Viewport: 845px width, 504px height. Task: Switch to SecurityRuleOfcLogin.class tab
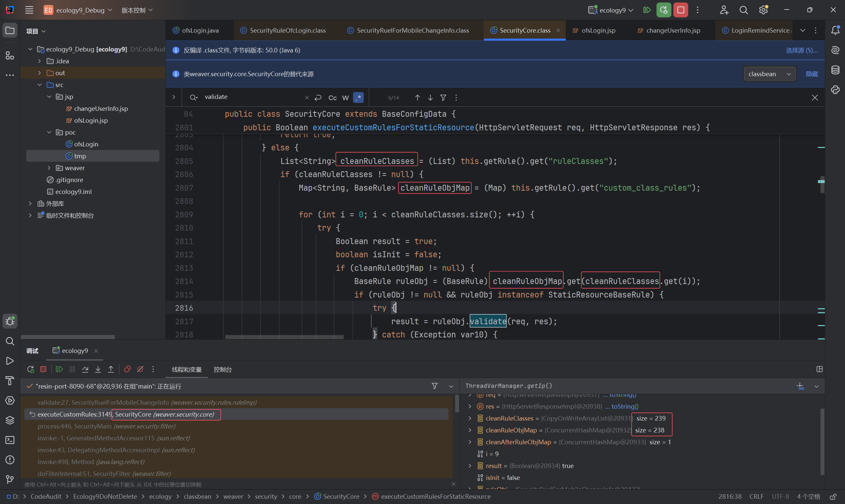283,31
